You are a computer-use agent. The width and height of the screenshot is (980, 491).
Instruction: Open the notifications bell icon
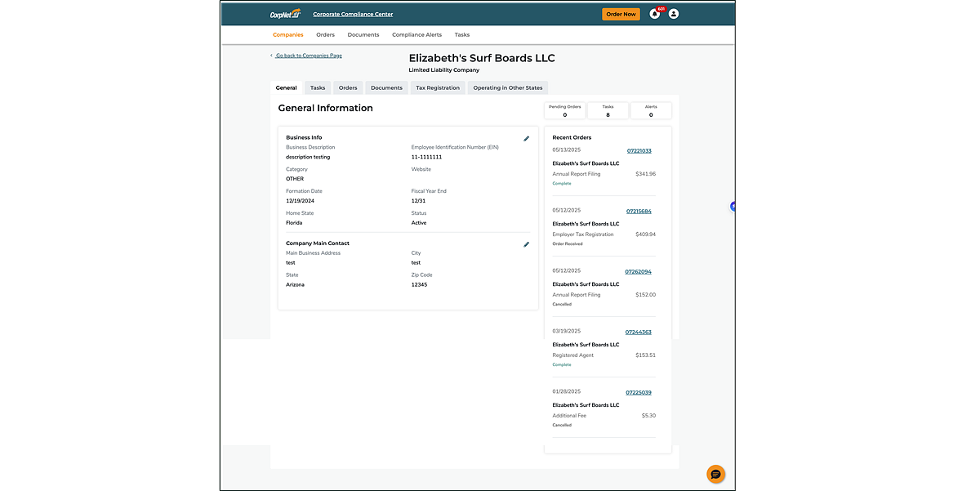(x=654, y=14)
